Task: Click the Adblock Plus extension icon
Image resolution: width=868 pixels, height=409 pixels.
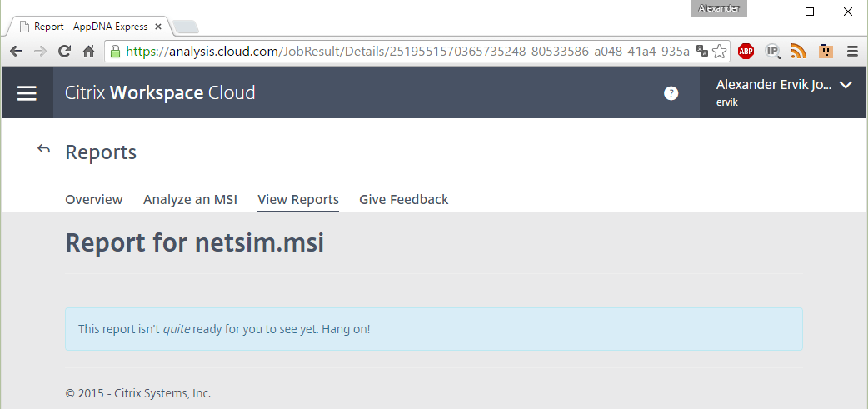Action: coord(746,52)
